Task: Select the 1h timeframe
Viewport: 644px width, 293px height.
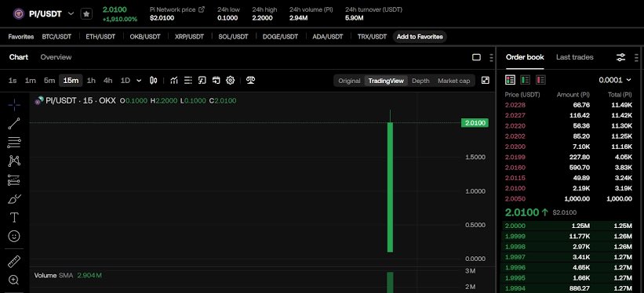Action: pyautogui.click(x=91, y=81)
